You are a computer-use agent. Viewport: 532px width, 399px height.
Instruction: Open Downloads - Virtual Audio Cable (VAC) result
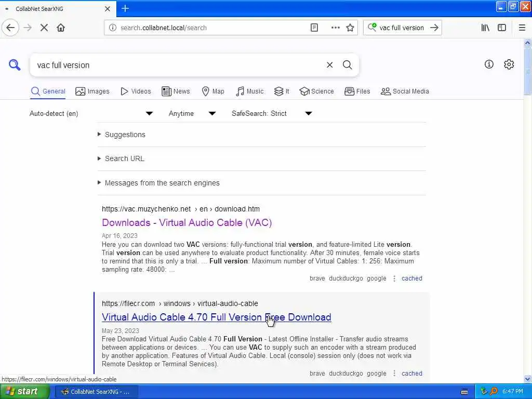[187, 222]
